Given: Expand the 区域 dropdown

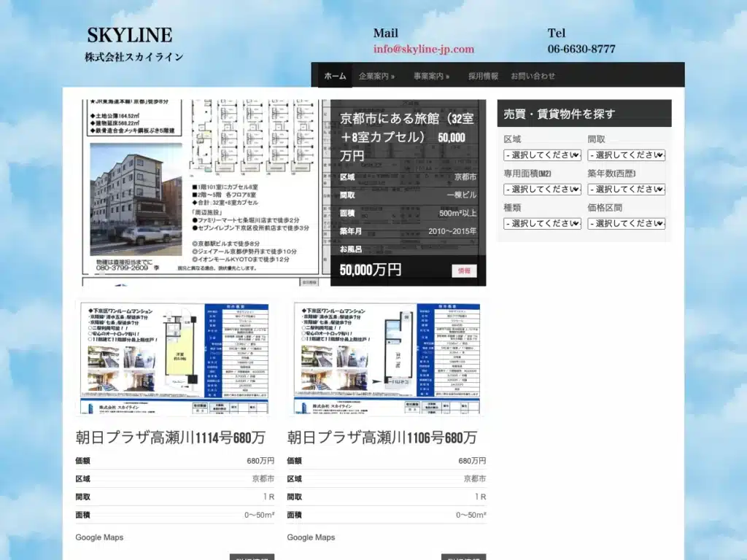Looking at the screenshot, I should [542, 155].
